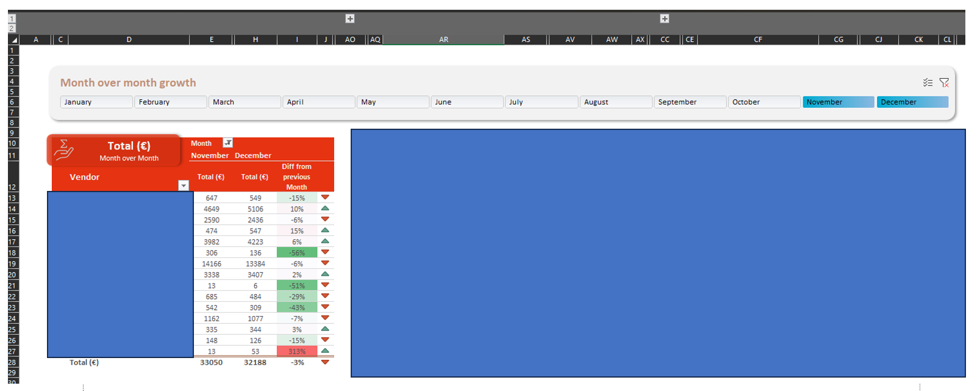
Task: Click the Total (€) hand-with-sigma icon
Action: pos(64,150)
